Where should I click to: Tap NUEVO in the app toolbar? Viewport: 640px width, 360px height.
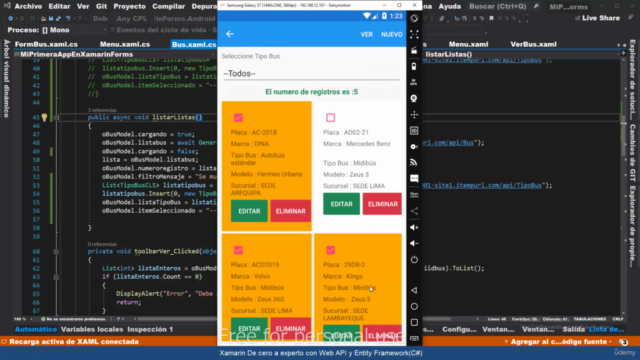(x=391, y=34)
